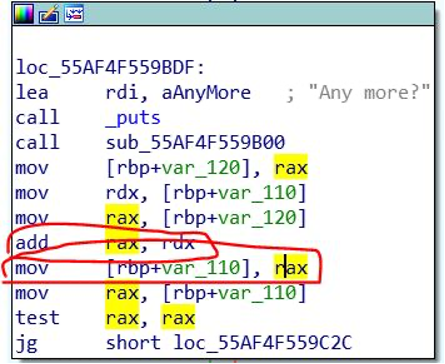
Task: Click the test mnemonic
Action: [x=37, y=318]
